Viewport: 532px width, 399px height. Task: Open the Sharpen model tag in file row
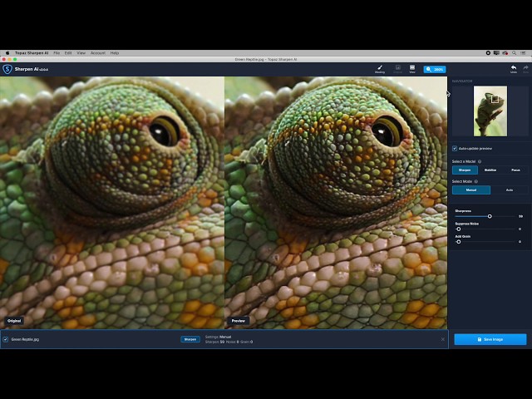click(190, 339)
